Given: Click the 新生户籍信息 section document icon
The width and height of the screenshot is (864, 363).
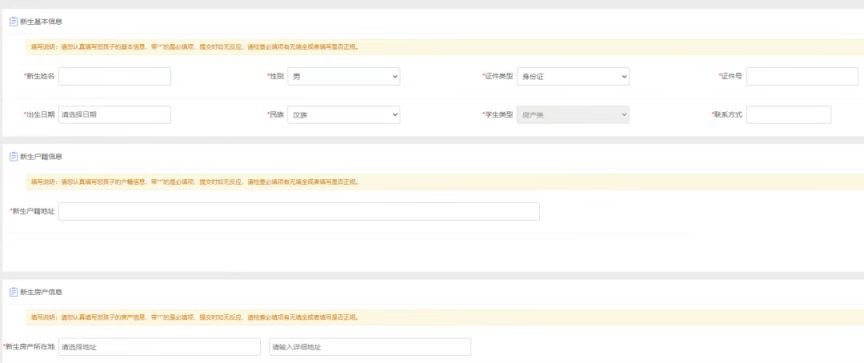Looking at the screenshot, I should click(x=14, y=156).
